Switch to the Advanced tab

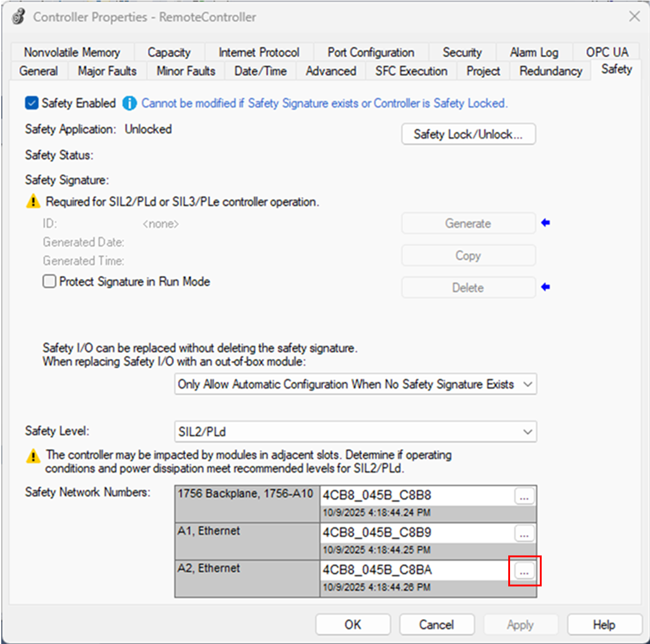tap(331, 71)
